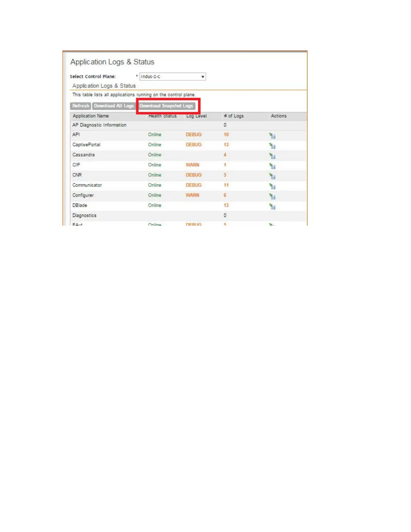411x532 pixels.
Task: Select the Communicator application name
Action: pos(87,185)
